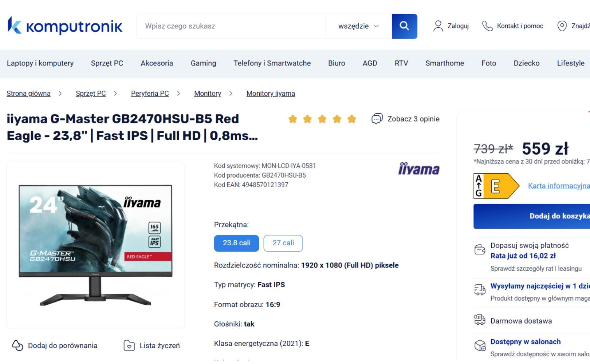Viewport: 590px width, 364px height.
Task: Click Rata już od 16,02 zł
Action: (x=523, y=256)
